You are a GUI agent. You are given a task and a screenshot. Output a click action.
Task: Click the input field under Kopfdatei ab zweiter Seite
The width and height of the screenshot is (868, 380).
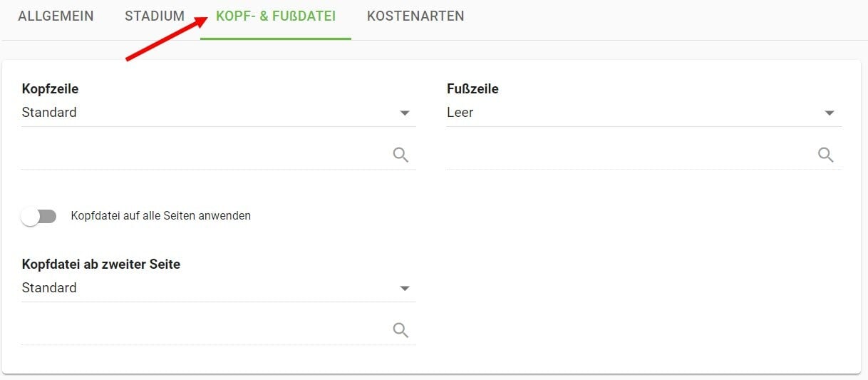click(x=203, y=329)
